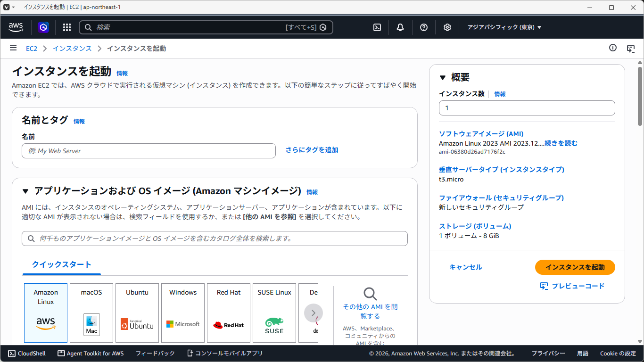The height and width of the screenshot is (362, 644).
Task: Click the info circle icon below the region
Action: 613,48
